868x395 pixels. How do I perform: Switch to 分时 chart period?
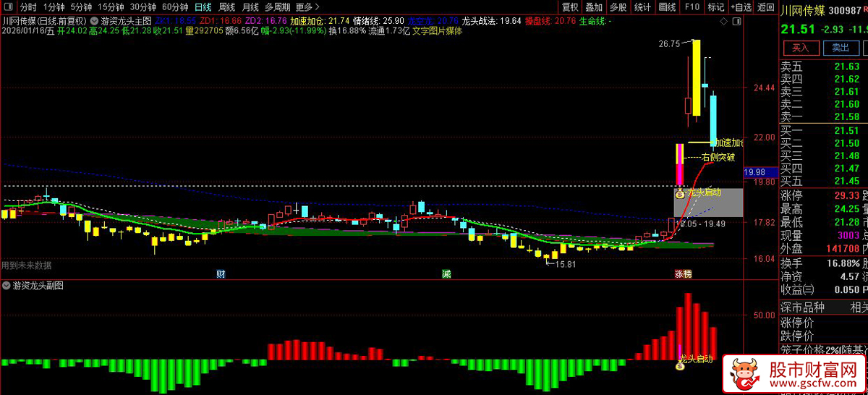point(28,7)
